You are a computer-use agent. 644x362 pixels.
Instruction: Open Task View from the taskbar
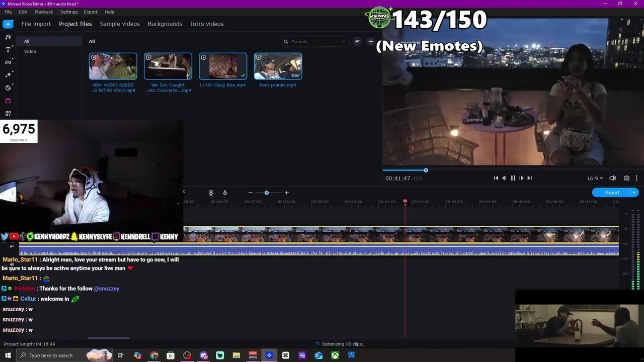(x=121, y=355)
